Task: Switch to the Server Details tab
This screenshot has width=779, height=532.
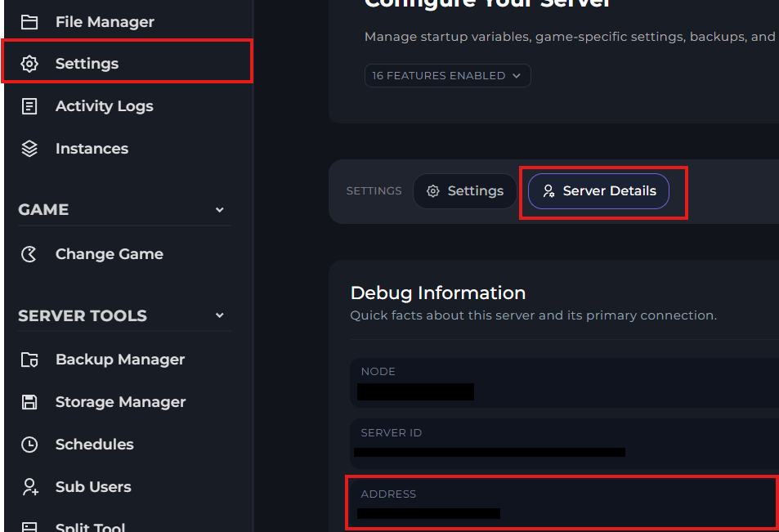Action: click(598, 191)
